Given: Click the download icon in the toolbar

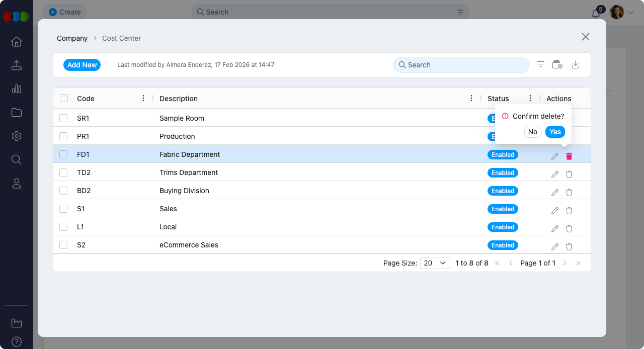Looking at the screenshot, I should 576,64.
